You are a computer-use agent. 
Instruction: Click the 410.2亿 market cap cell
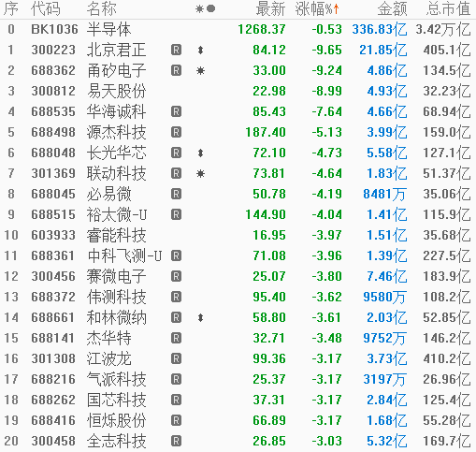click(x=447, y=358)
